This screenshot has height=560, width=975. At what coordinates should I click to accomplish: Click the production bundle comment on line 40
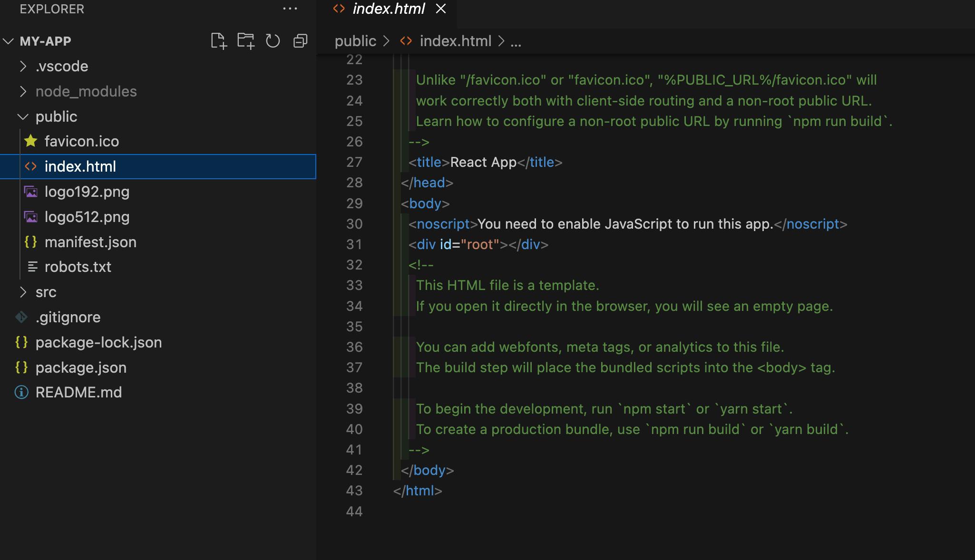tap(632, 429)
